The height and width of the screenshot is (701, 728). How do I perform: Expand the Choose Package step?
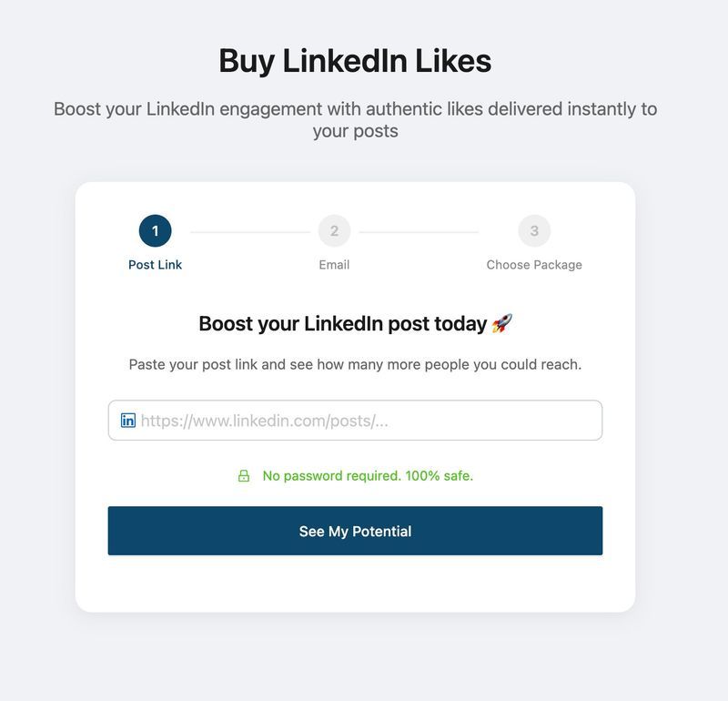point(534,265)
